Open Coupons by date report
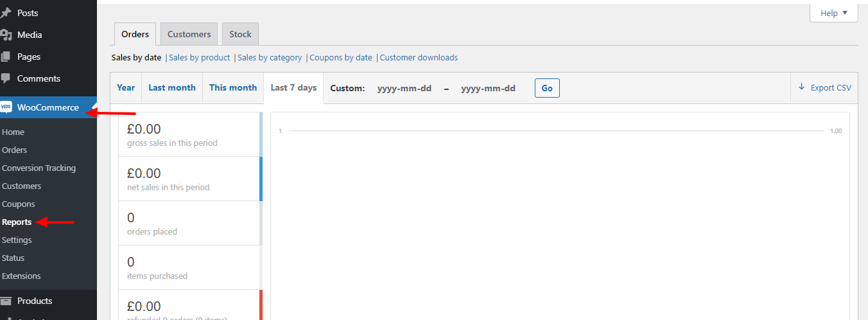The image size is (868, 320). [x=341, y=57]
